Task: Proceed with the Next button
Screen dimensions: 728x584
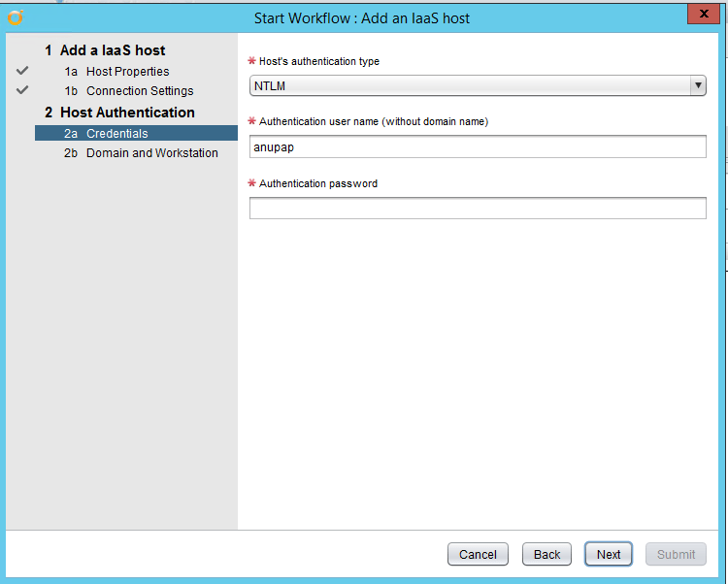Action: pyautogui.click(x=609, y=554)
